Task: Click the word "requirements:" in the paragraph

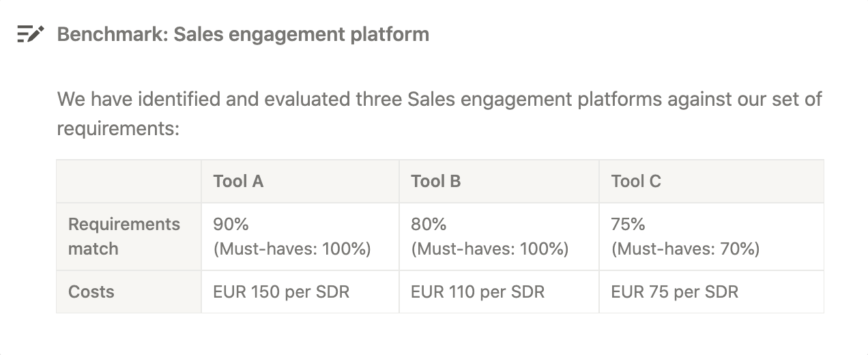Action: point(117,128)
